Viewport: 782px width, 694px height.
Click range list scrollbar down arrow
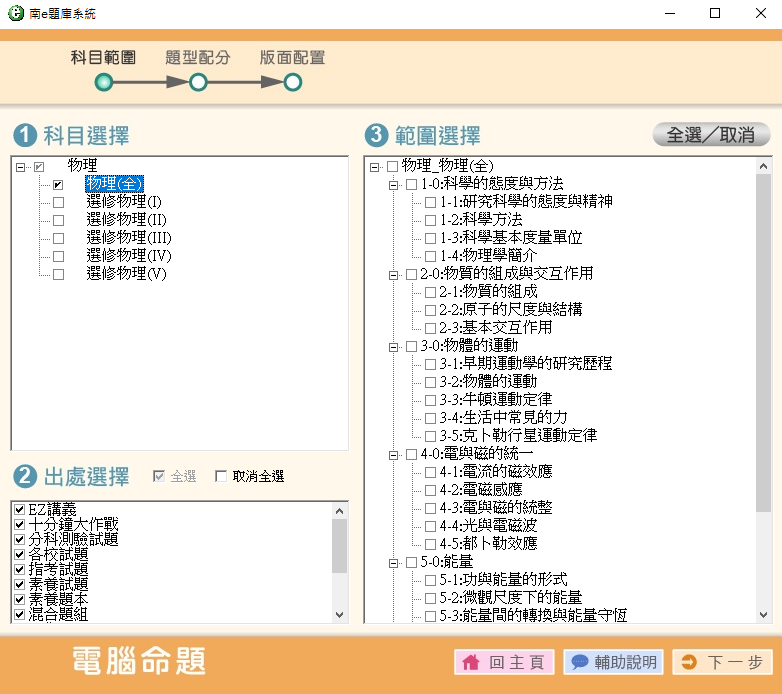point(763,615)
